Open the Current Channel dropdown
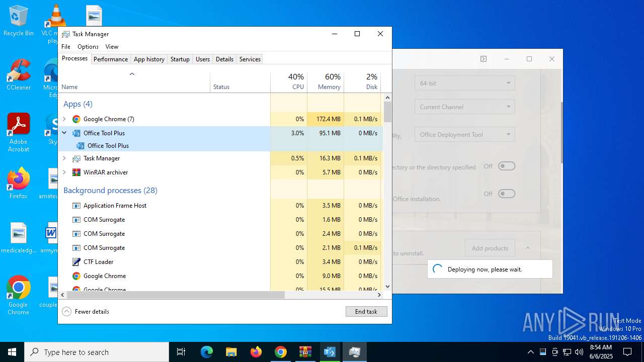The image size is (644, 362). point(464,107)
